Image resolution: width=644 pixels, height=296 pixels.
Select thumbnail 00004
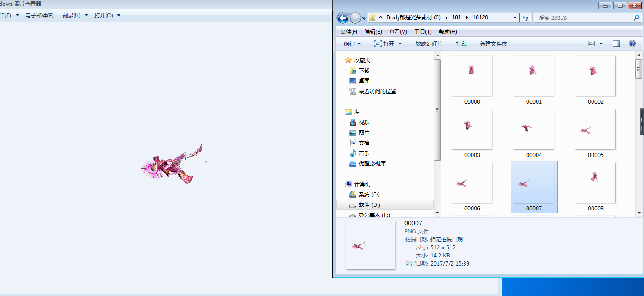coord(534,134)
